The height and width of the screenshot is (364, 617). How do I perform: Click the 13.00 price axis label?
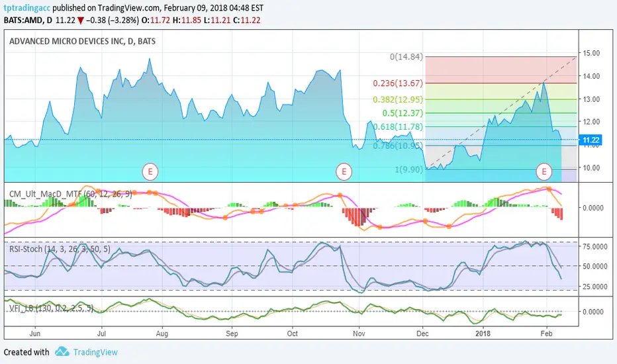(591, 99)
